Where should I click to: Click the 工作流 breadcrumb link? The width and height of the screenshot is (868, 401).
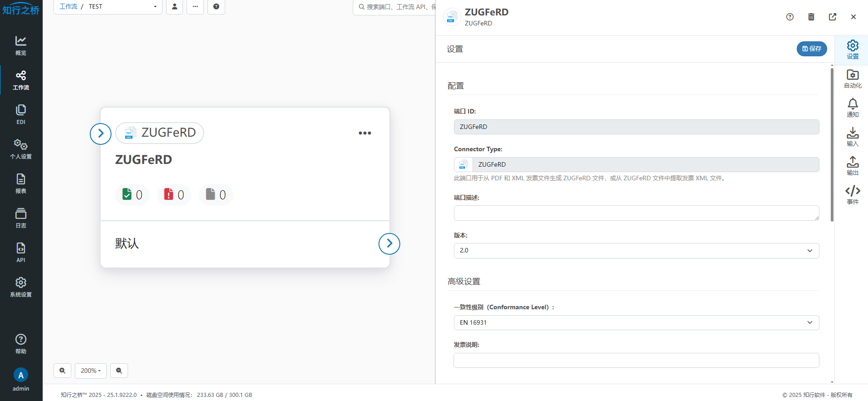69,7
